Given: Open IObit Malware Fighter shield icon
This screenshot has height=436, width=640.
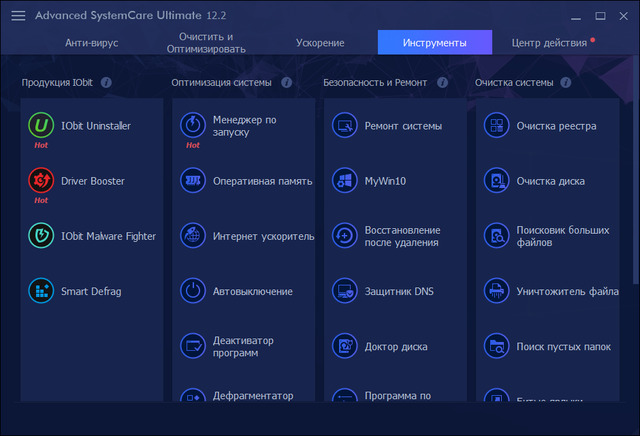Looking at the screenshot, I should [41, 236].
